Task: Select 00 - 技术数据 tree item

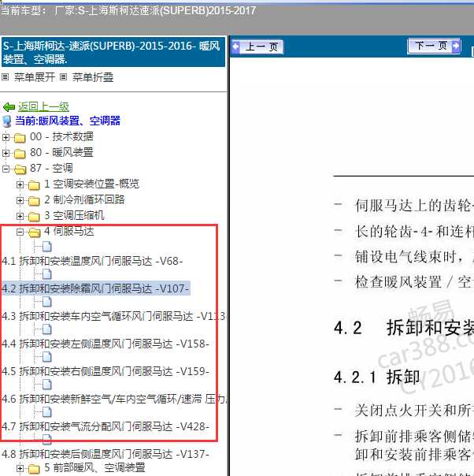Action: pyautogui.click(x=61, y=137)
